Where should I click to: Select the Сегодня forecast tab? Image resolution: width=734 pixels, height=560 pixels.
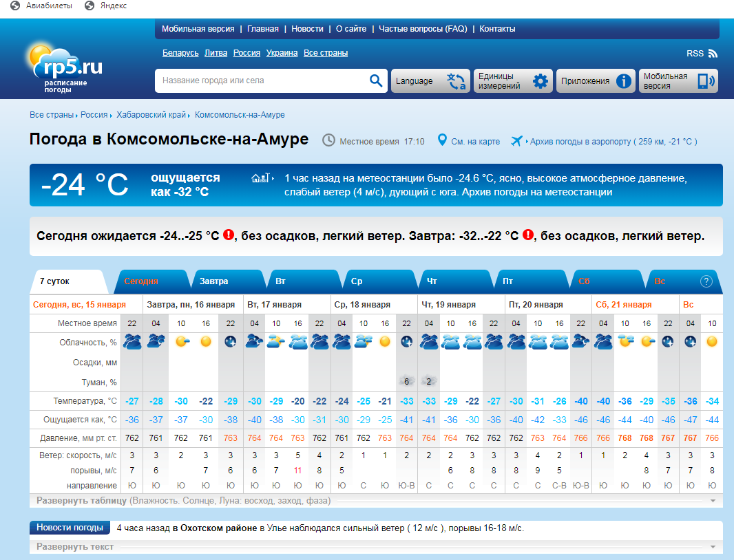[x=141, y=281]
